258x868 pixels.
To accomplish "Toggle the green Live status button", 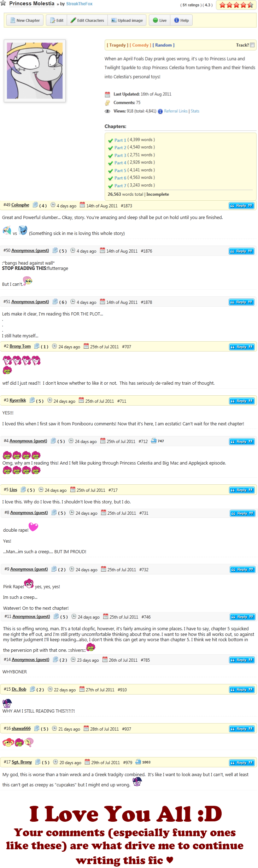I will point(160,20).
